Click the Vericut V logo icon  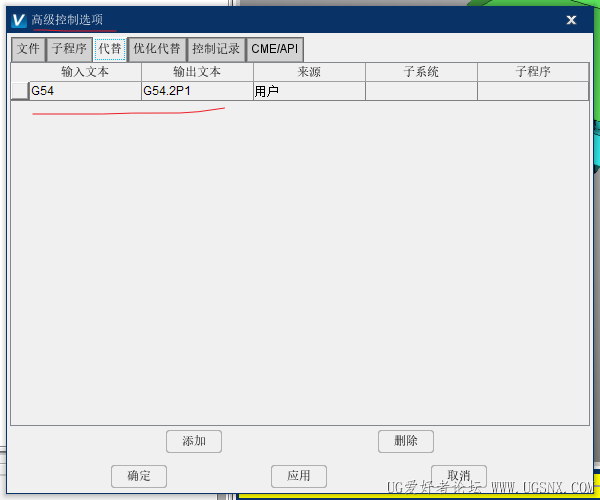pyautogui.click(x=19, y=20)
